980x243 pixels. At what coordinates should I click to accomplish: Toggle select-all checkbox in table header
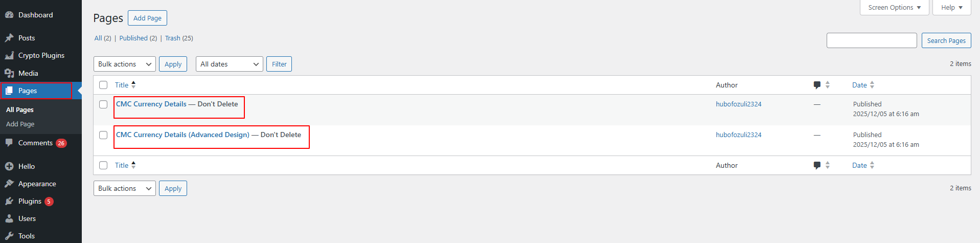point(103,85)
